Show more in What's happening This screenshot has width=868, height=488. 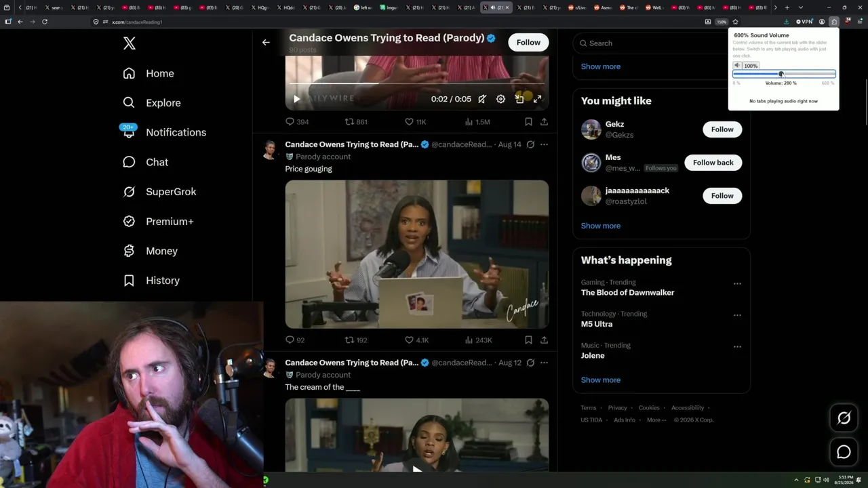[601, 380]
